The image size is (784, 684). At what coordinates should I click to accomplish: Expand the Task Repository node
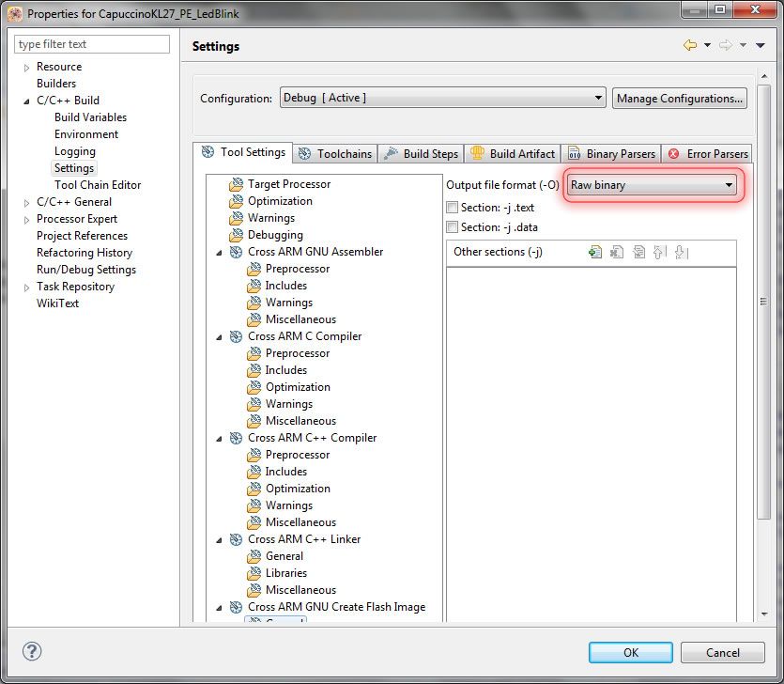27,288
